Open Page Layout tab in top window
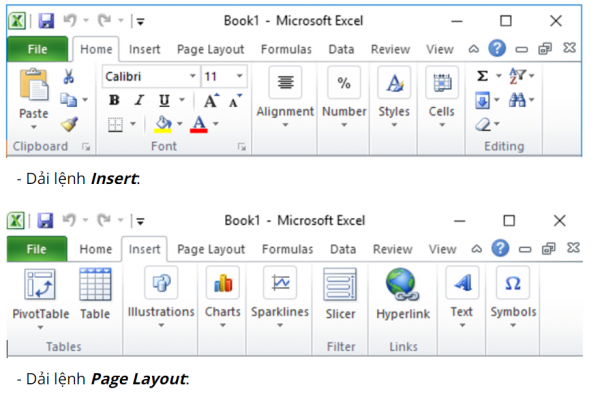 tap(210, 49)
